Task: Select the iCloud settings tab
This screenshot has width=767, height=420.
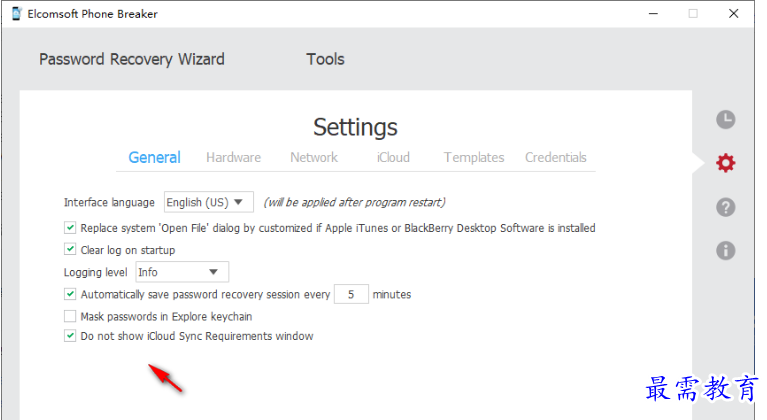Action: click(x=393, y=157)
